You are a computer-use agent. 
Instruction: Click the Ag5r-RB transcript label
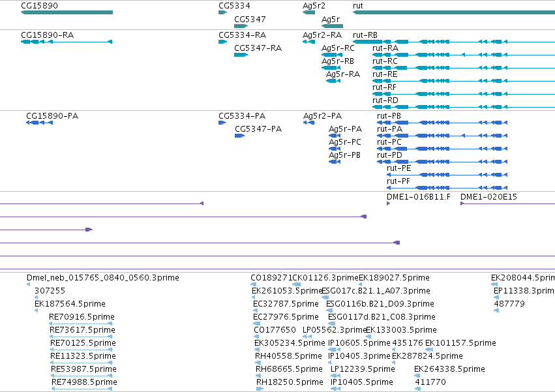point(338,61)
